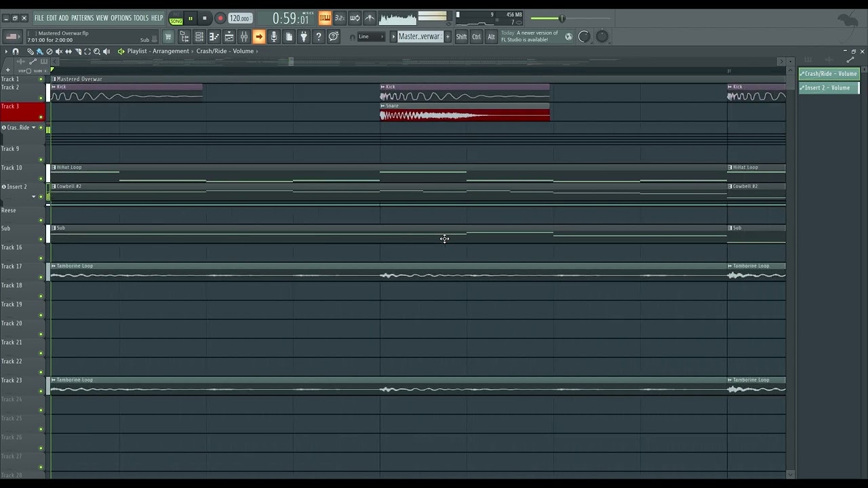Click the Ctrl modifier button
This screenshot has height=488, width=868.
(476, 37)
